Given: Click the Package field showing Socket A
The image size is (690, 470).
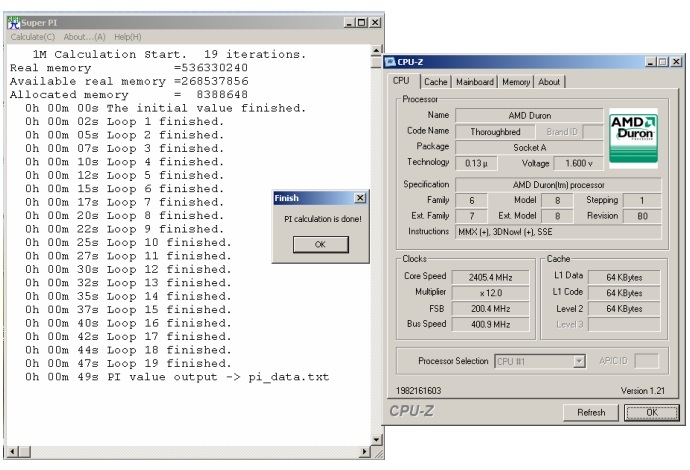Looking at the screenshot, I should pos(529,147).
